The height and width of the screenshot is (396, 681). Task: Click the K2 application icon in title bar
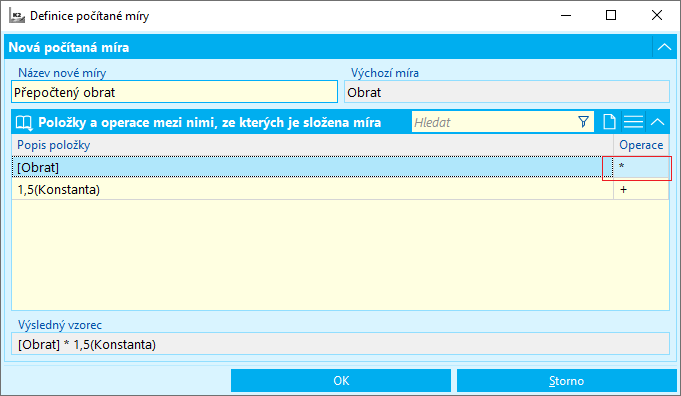(x=17, y=16)
